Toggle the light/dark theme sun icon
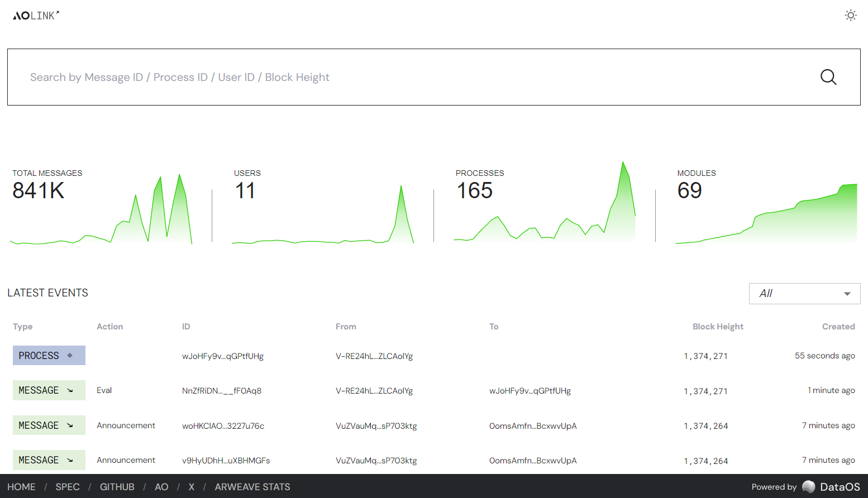The width and height of the screenshot is (868, 498). pyautogui.click(x=850, y=15)
